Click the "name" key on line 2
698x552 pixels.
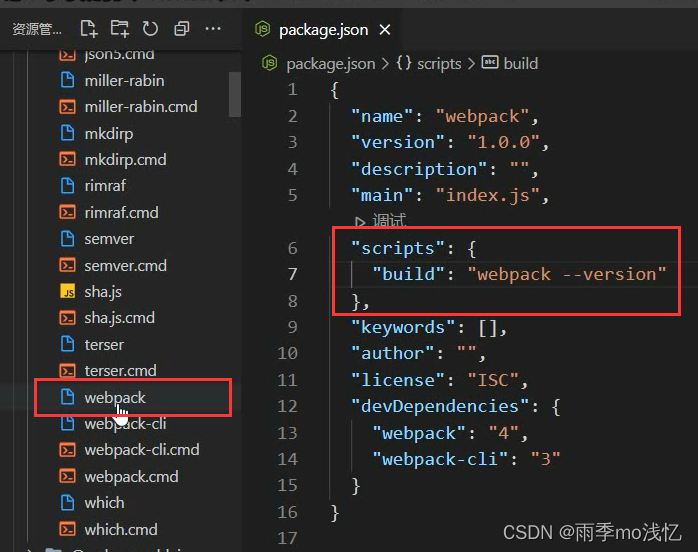tap(381, 116)
